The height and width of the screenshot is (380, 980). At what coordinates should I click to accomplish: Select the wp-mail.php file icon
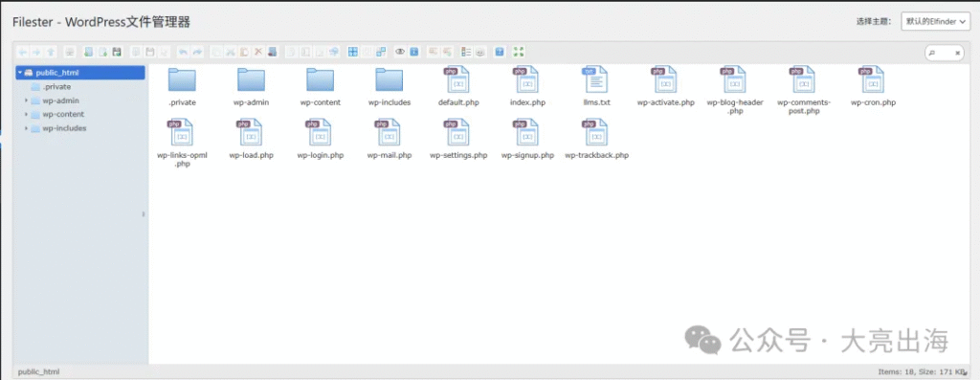[x=389, y=132]
